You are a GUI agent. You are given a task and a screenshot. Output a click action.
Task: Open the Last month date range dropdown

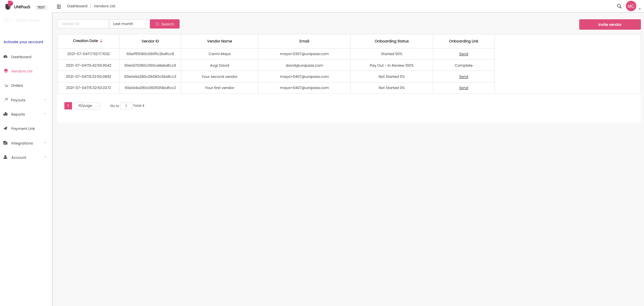[x=129, y=24]
